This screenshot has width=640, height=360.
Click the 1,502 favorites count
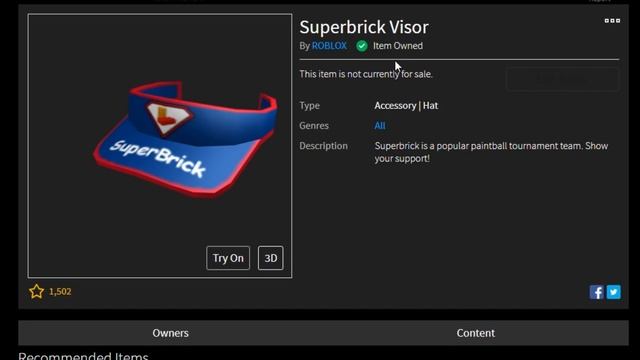[60, 291]
